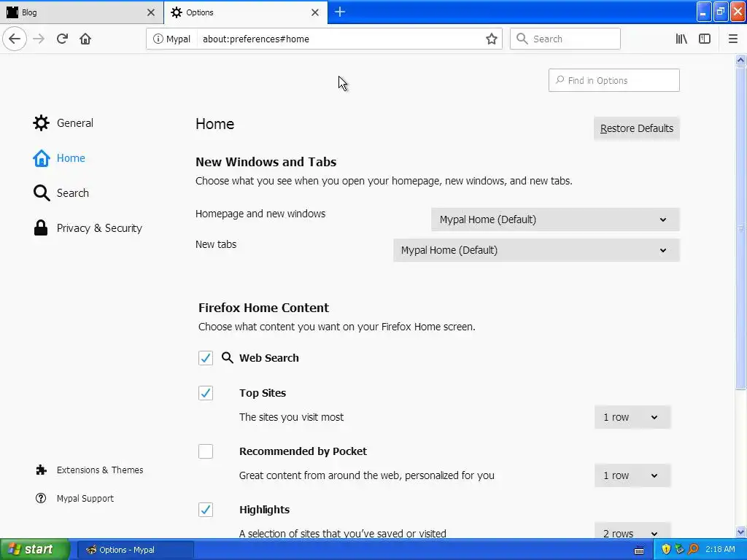Open the Library icon in toolbar

681,39
